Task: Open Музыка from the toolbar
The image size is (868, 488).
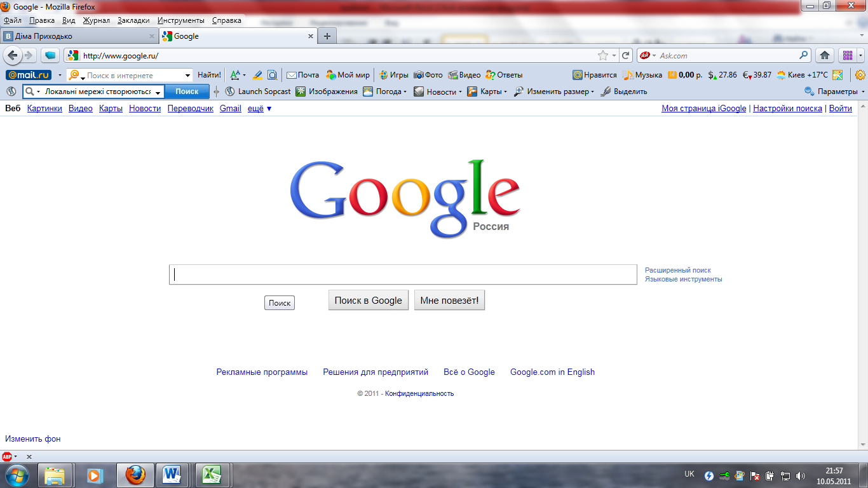Action: coord(643,75)
